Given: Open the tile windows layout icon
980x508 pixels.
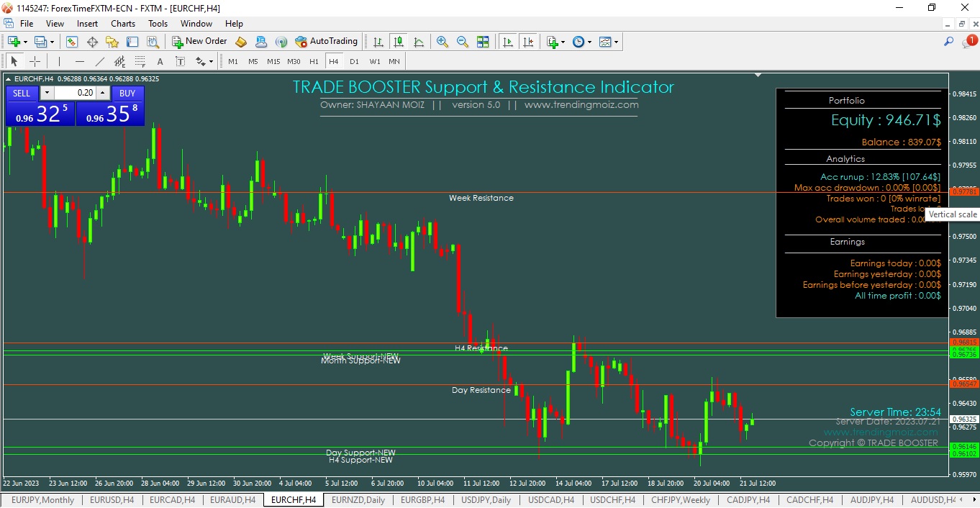Looking at the screenshot, I should coord(483,42).
